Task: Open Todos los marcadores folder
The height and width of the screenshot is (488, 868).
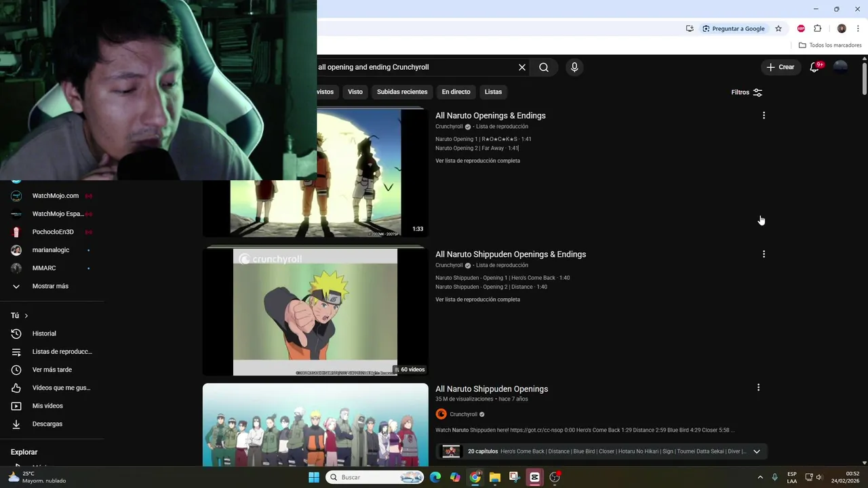Action: pyautogui.click(x=830, y=45)
